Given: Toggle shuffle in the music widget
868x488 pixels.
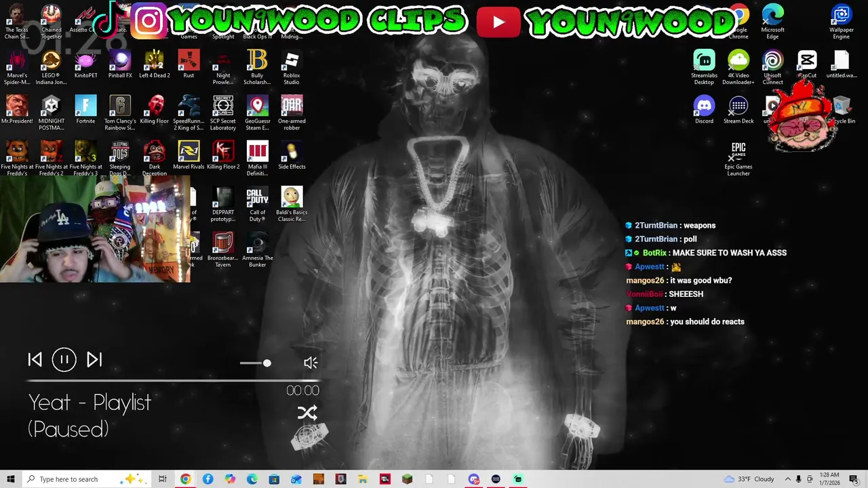Looking at the screenshot, I should pyautogui.click(x=307, y=413).
